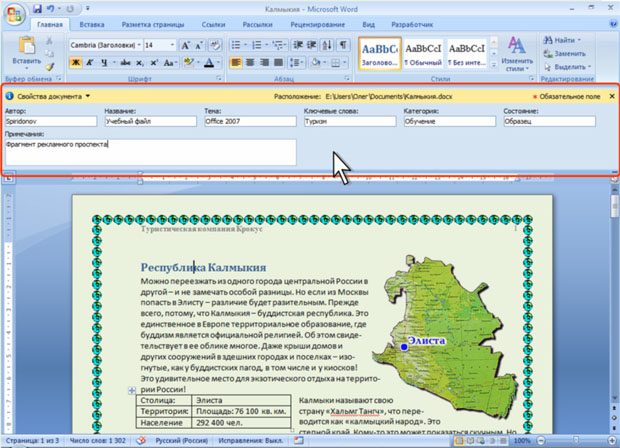The image size is (620, 448).
Task: Clear formatting with the eraser icon
Action: pyautogui.click(x=215, y=45)
